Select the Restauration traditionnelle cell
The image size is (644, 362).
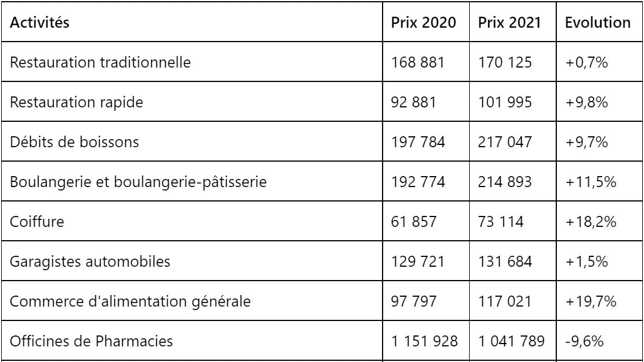point(192,62)
